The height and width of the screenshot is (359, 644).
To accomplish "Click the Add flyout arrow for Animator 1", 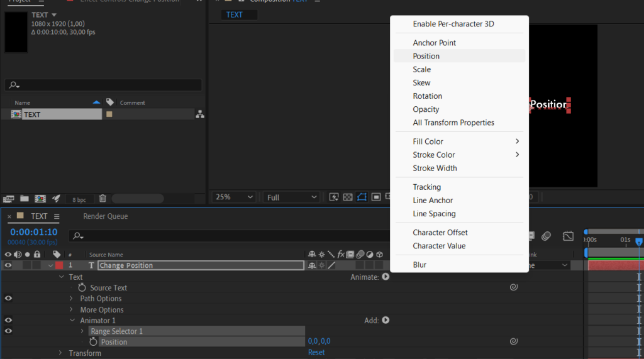I will 386,320.
